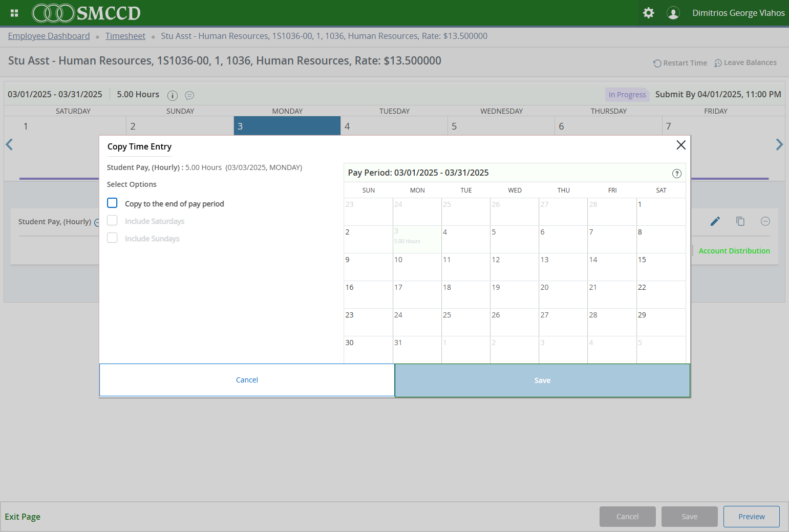Viewport: 789px width, 532px height.
Task: Select March 12 in the pay period calendar
Action: 515,267
